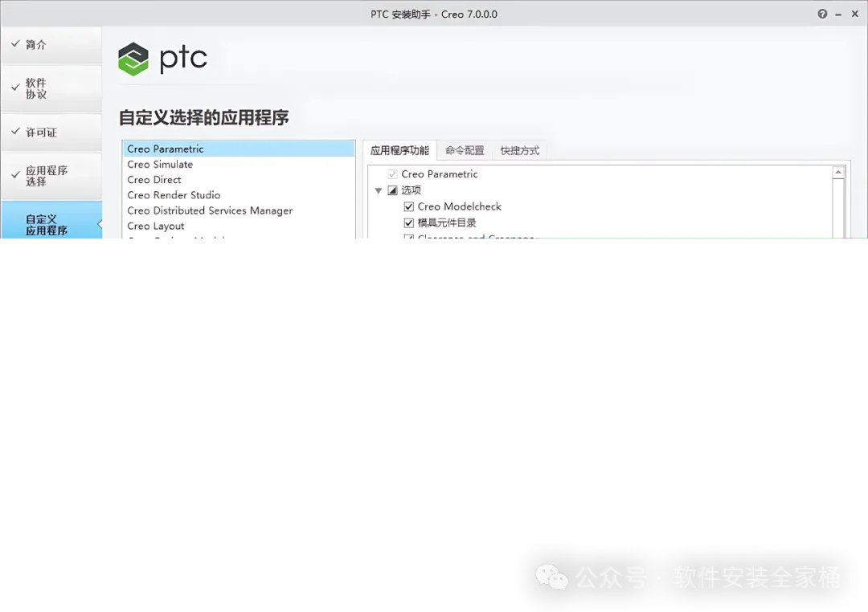Image resolution: width=868 pixels, height=612 pixels.
Task: Go to the 许可证 step
Action: pos(51,133)
